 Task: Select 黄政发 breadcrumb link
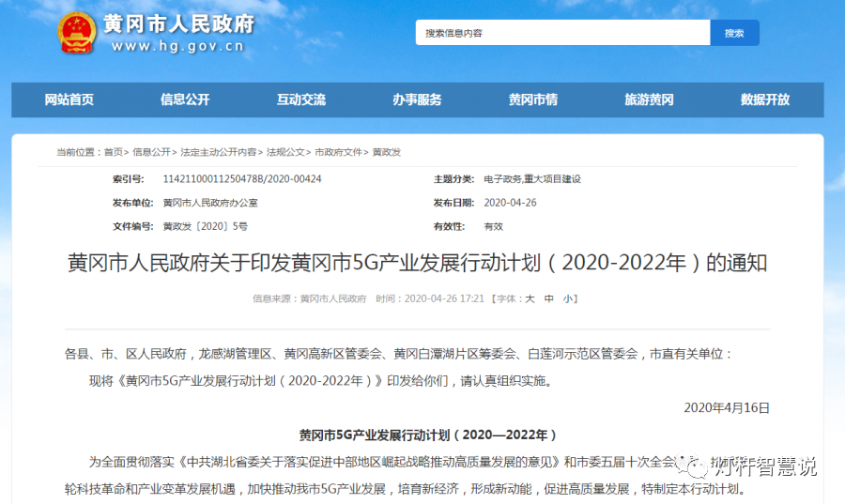pyautogui.click(x=387, y=152)
